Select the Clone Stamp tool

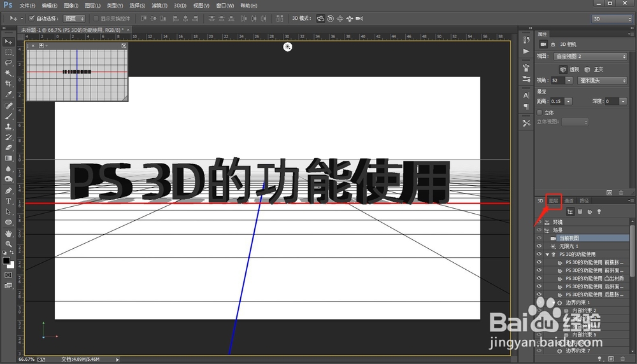(x=8, y=127)
